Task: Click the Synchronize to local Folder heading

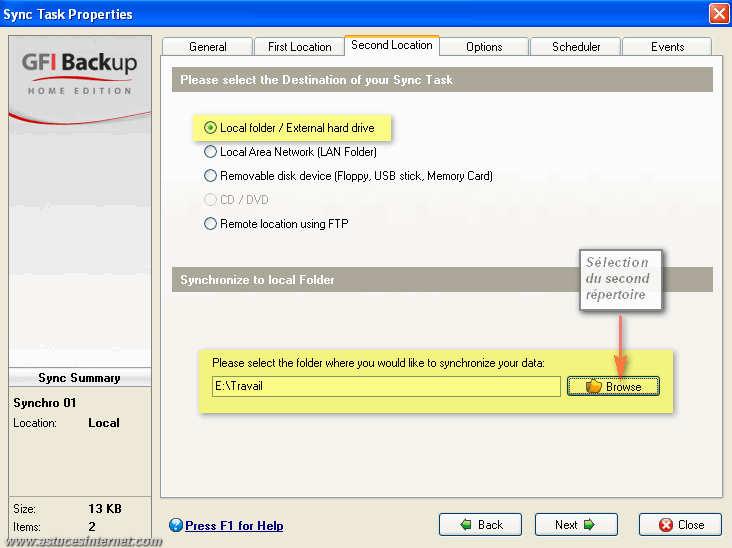Action: pyautogui.click(x=257, y=280)
